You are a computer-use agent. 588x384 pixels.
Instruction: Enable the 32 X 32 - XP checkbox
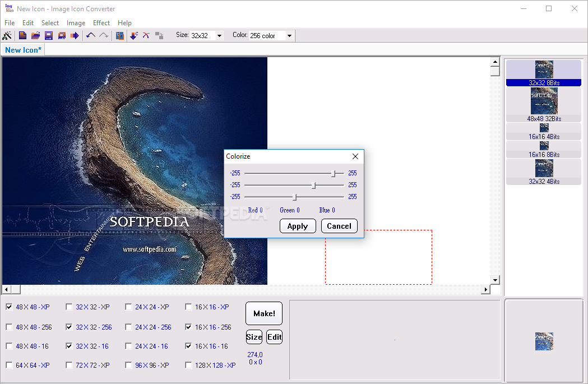(x=69, y=307)
